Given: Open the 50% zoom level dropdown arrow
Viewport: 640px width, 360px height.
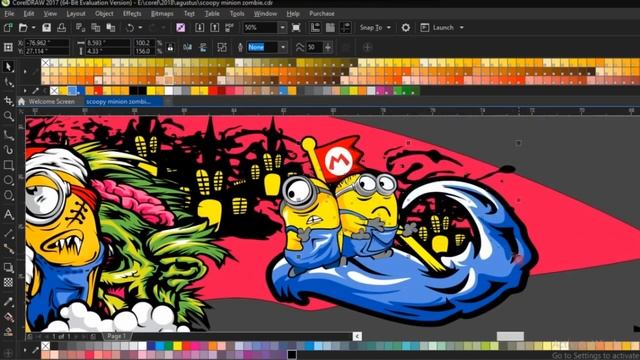Looking at the screenshot, I should point(282,27).
